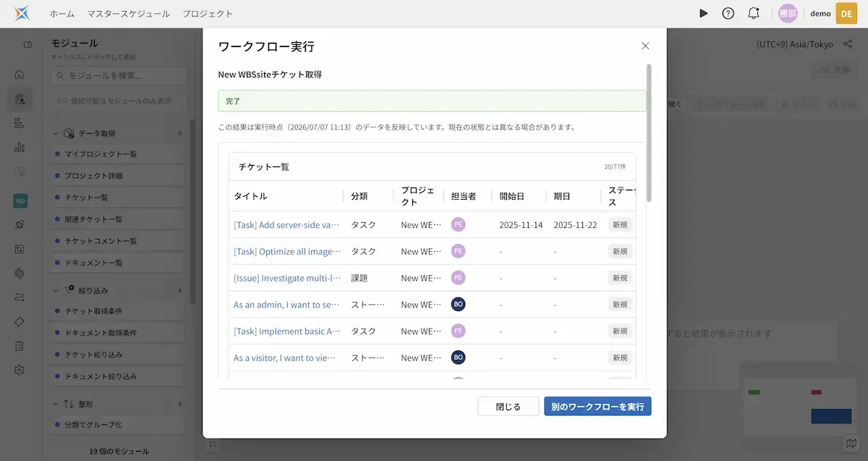Click the app logo in the top-left corner
Viewport: 868px width, 461px height.
(x=22, y=13)
